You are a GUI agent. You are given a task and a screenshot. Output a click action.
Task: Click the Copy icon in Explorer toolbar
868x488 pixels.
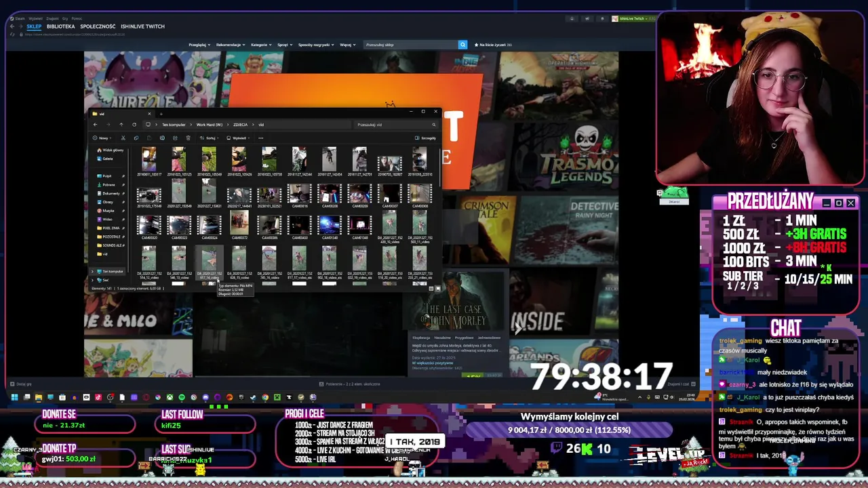[x=136, y=138]
